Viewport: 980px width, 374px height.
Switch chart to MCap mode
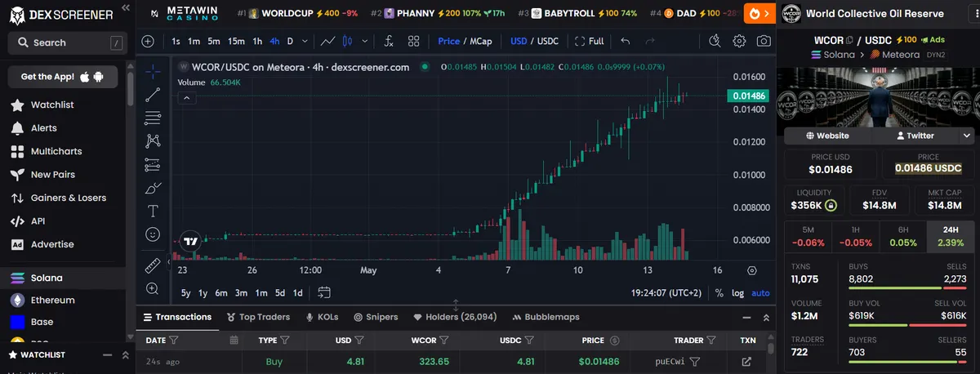pos(480,41)
